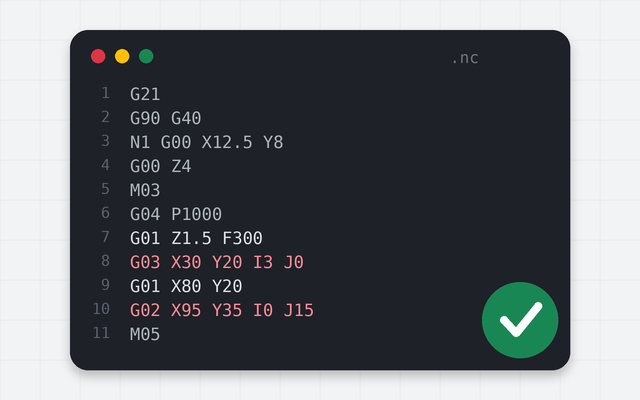Viewport: 640px width, 400px height.
Task: Select code line "M05"
Action: coord(145,334)
